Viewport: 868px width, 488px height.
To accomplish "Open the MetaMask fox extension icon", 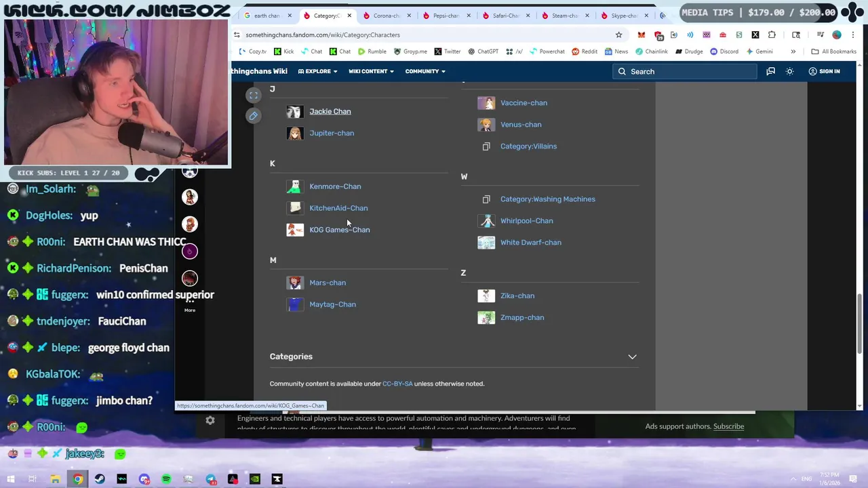I will coord(641,35).
